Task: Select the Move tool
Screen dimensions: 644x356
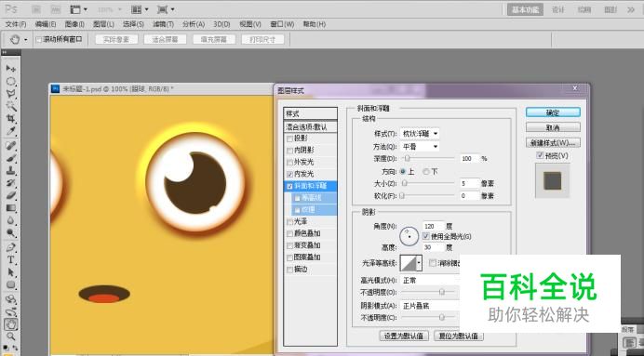Action: pos(10,69)
